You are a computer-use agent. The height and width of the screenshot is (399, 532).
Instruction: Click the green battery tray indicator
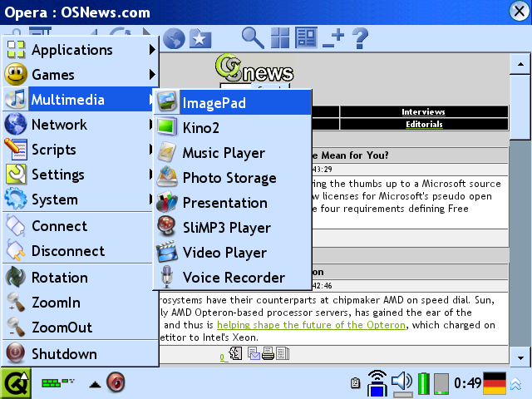coord(423,383)
